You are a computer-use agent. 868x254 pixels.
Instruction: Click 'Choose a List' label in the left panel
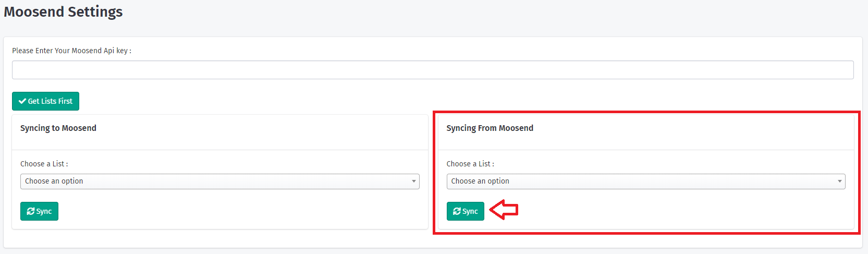44,164
